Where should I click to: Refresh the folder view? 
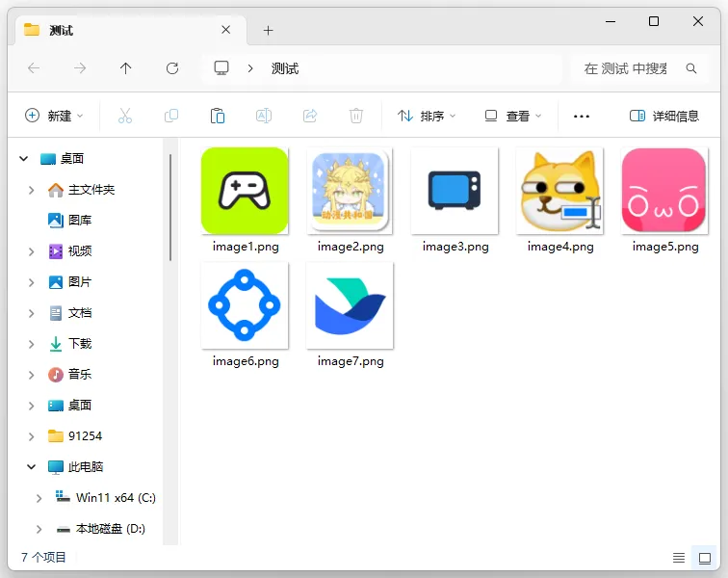(172, 68)
